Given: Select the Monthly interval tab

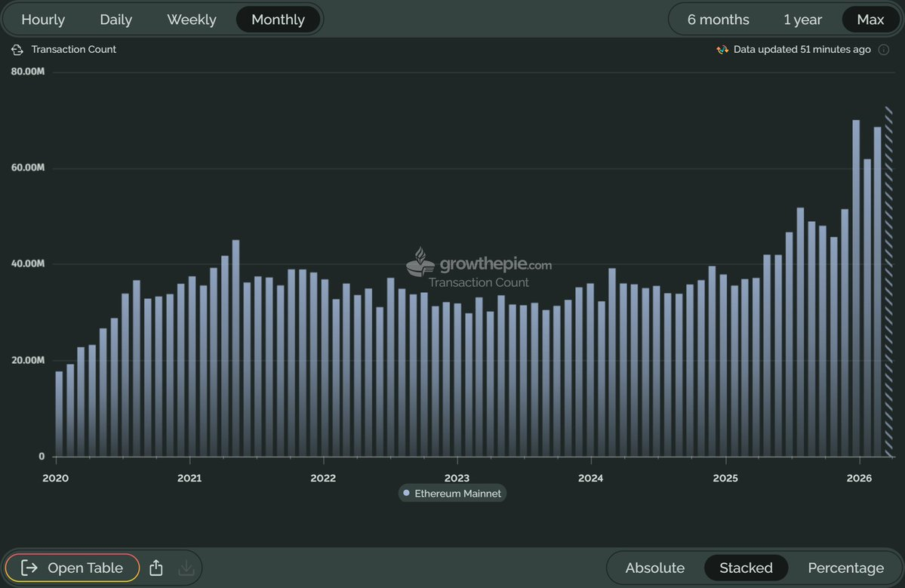Looking at the screenshot, I should (279, 20).
